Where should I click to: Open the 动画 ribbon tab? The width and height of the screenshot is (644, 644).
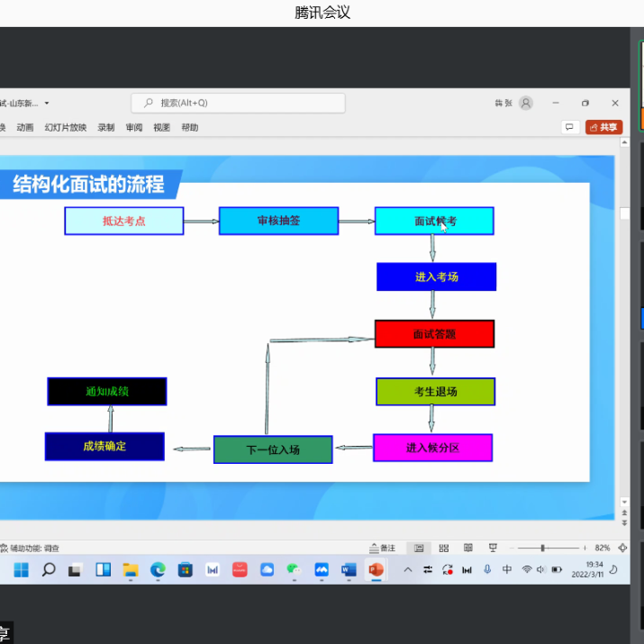click(x=25, y=127)
